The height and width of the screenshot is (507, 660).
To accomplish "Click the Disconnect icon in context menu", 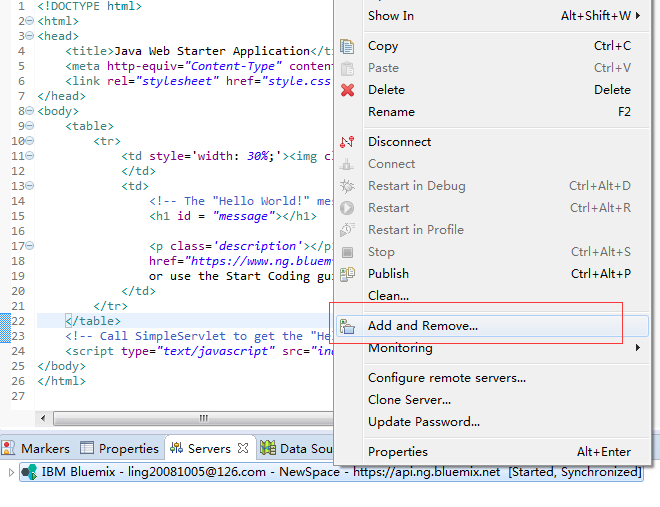I will pyautogui.click(x=347, y=142).
